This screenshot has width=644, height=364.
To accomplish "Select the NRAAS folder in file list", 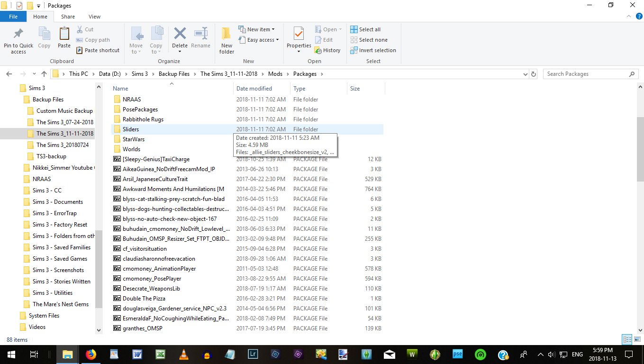I will click(x=247, y=100).
